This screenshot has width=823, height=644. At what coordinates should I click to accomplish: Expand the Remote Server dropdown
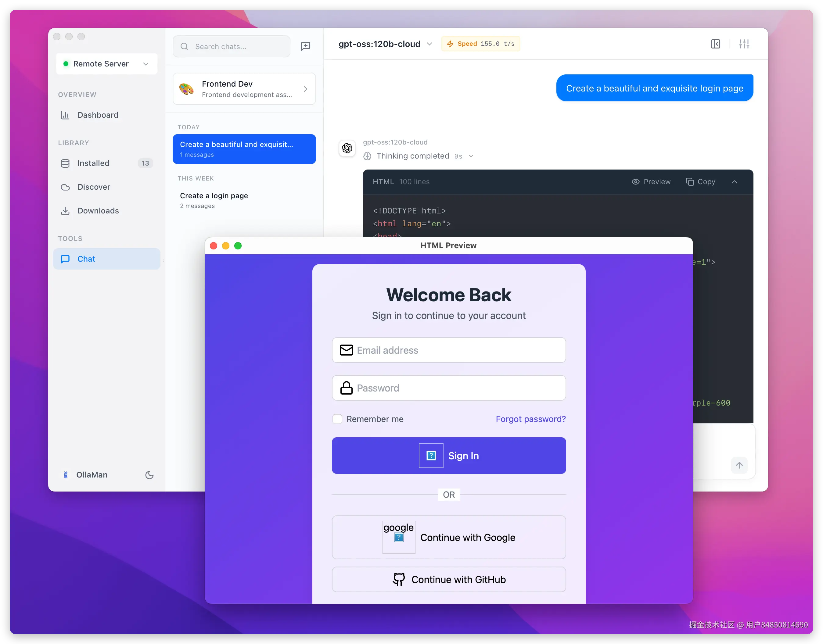point(107,64)
